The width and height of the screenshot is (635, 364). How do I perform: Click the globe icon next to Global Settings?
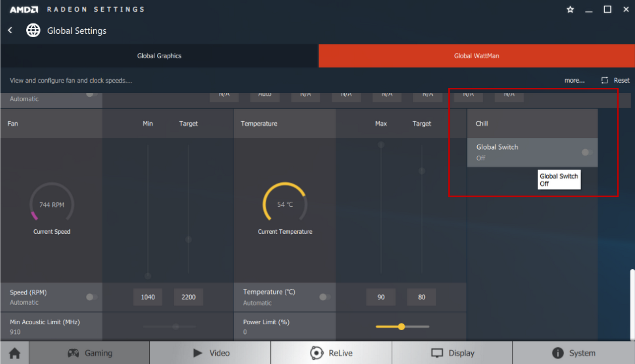(33, 31)
